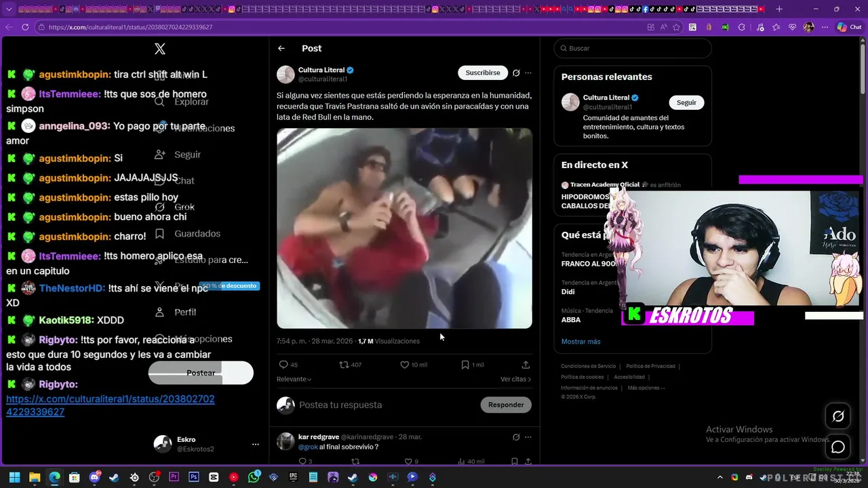Viewport: 868px width, 488px height.
Task: Open Grok actions on Cultura Literal post
Action: [x=516, y=73]
